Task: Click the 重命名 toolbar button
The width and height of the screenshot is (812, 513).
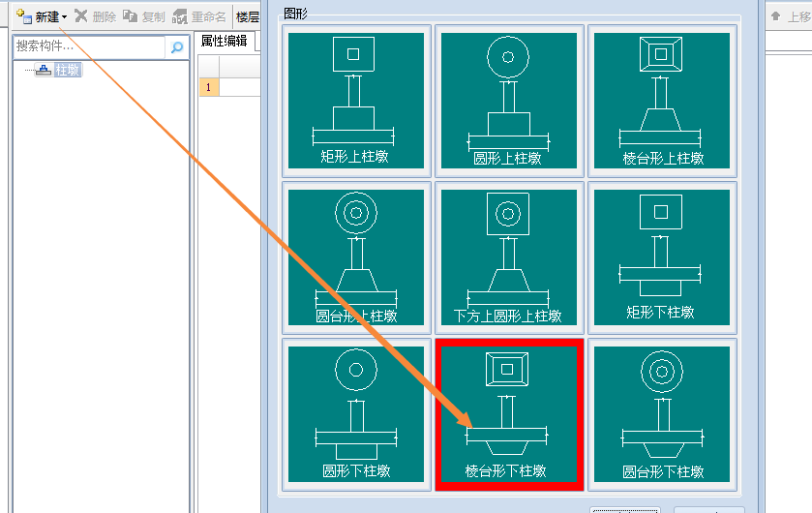Action: (200, 16)
